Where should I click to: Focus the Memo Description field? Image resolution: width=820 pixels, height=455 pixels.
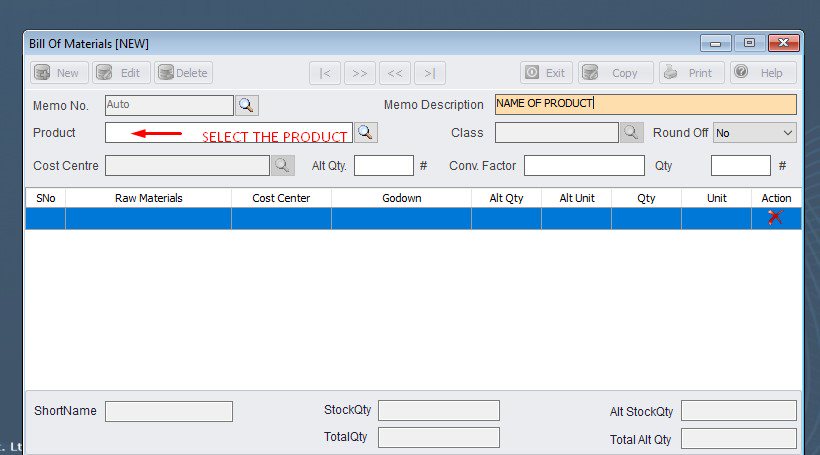(x=645, y=104)
